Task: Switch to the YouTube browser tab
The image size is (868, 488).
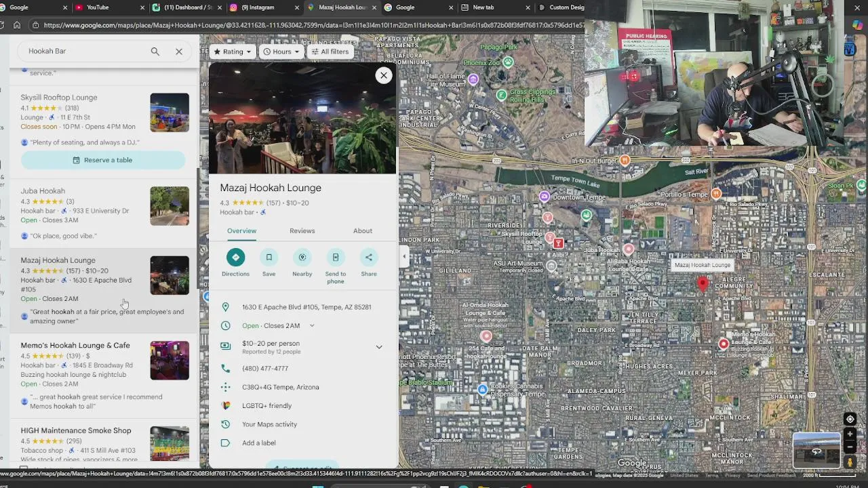Action: (x=111, y=7)
